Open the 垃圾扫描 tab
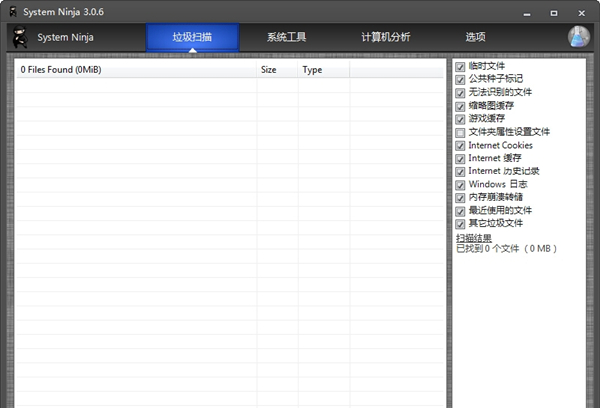 [x=192, y=37]
